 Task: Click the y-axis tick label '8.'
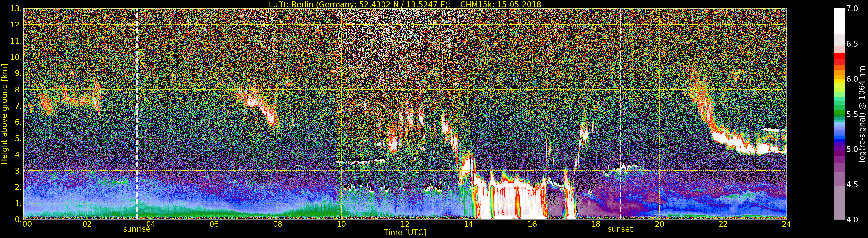(x=18, y=90)
